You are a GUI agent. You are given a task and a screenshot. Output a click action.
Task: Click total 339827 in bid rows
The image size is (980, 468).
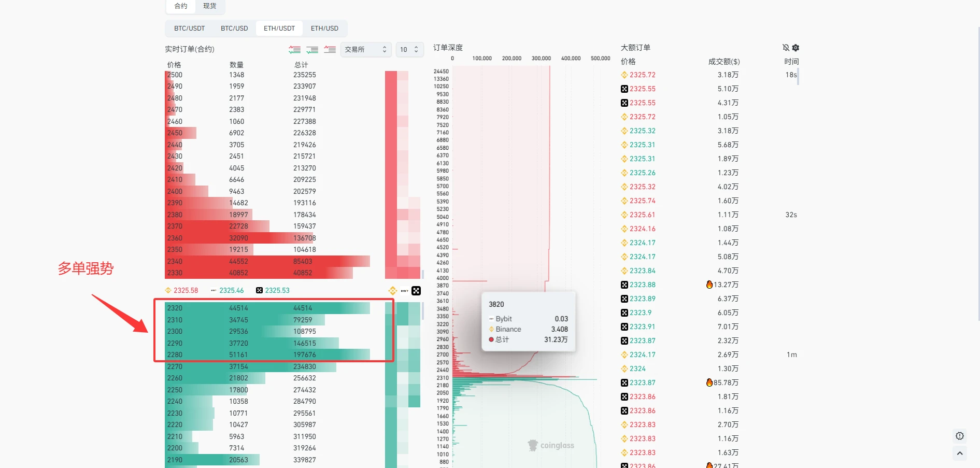coord(305,460)
